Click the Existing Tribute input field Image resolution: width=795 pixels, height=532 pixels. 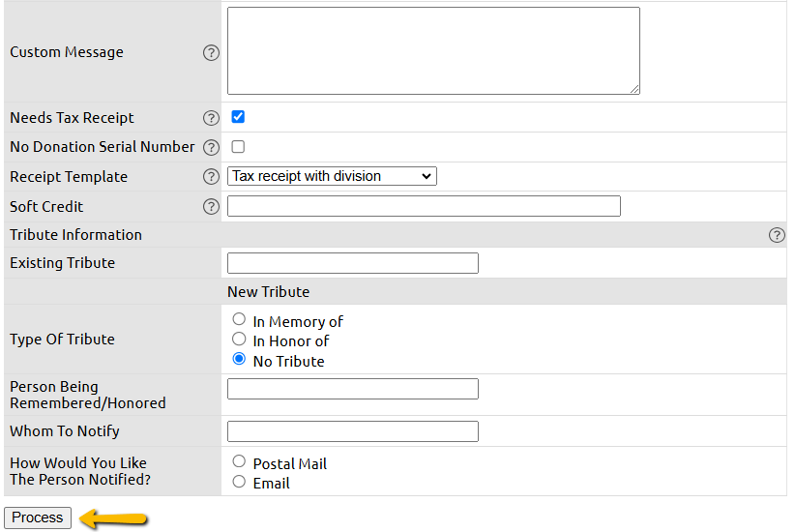click(353, 263)
